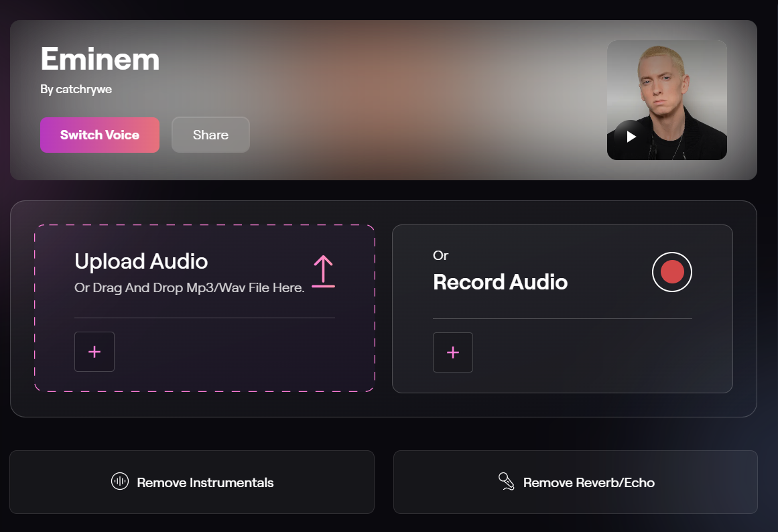Screen dimensions: 778x532
Task: Select Remove Reverb/Echo option
Action: click(x=576, y=482)
